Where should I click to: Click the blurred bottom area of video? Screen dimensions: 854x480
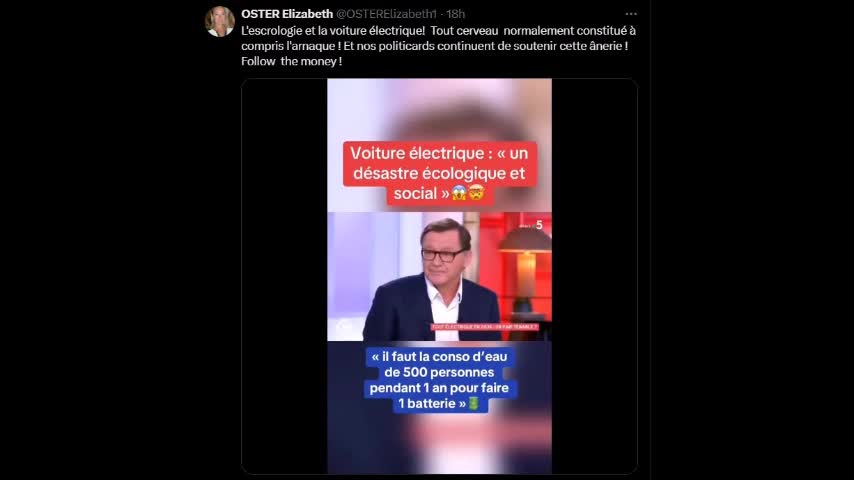pyautogui.click(x=440, y=444)
